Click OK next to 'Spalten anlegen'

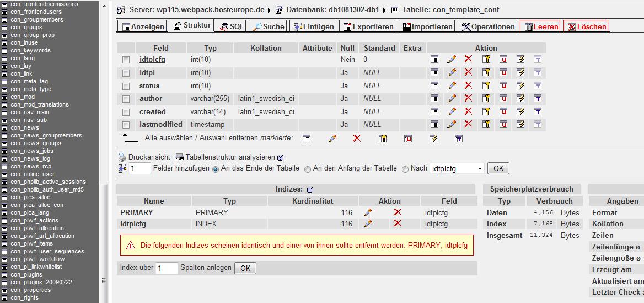point(245,268)
